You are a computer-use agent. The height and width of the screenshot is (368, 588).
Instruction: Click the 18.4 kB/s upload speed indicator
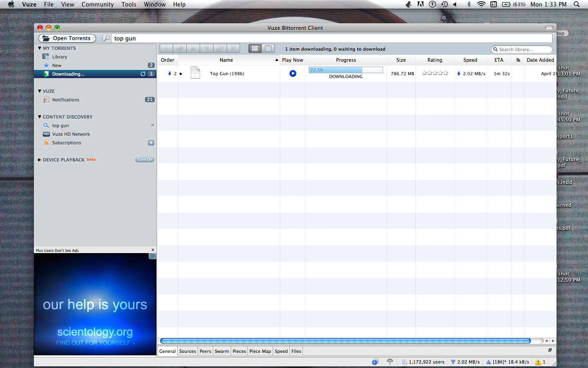(508, 362)
